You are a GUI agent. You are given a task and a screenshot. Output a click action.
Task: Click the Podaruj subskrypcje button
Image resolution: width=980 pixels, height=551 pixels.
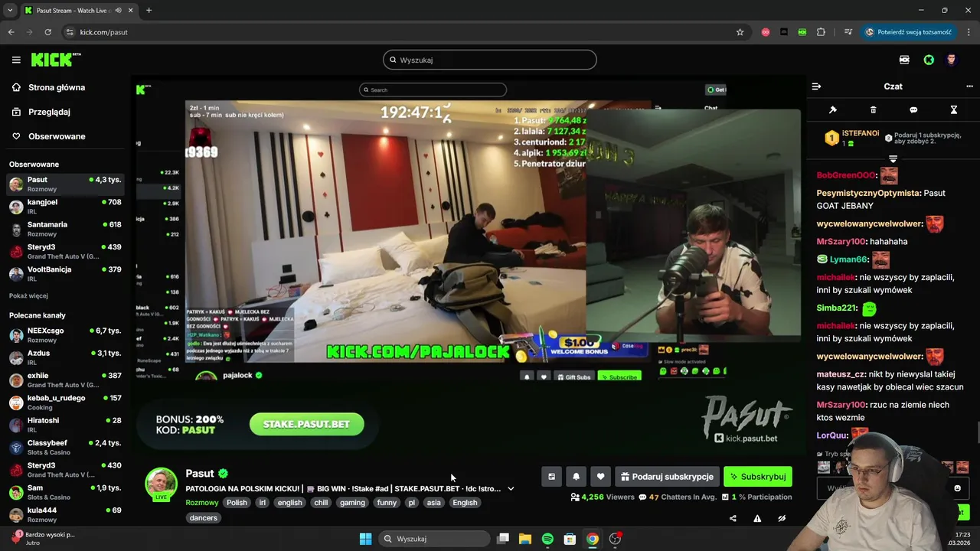(x=667, y=476)
